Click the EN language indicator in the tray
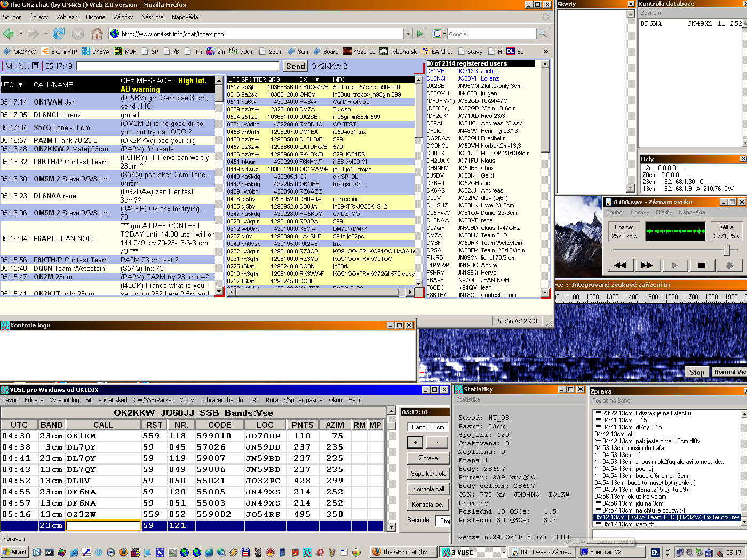Viewport: 747px width, 560px height. pos(655,553)
